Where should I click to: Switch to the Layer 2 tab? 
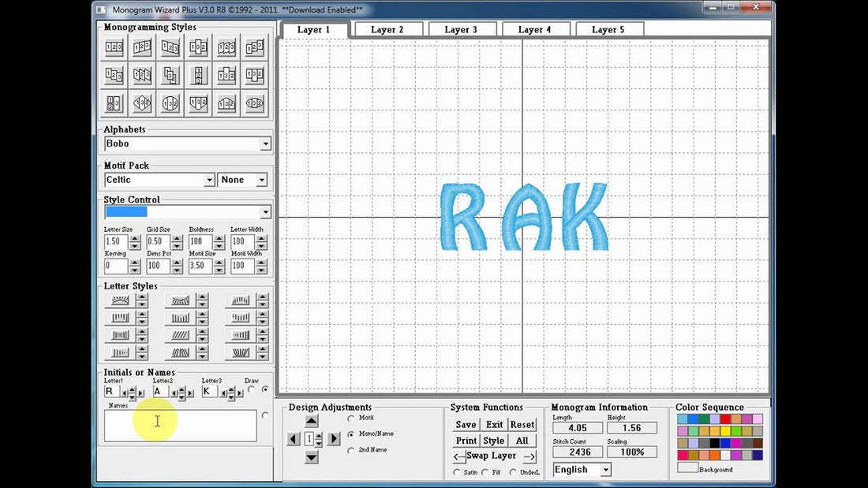(387, 30)
